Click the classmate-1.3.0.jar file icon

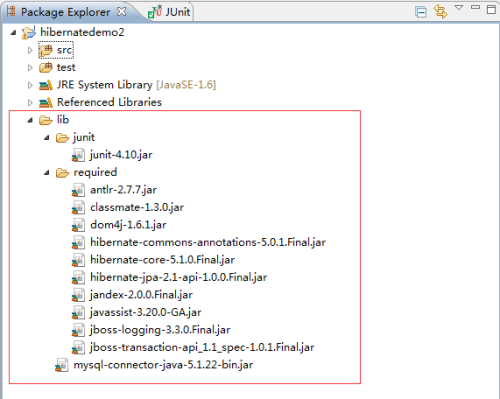(78, 208)
